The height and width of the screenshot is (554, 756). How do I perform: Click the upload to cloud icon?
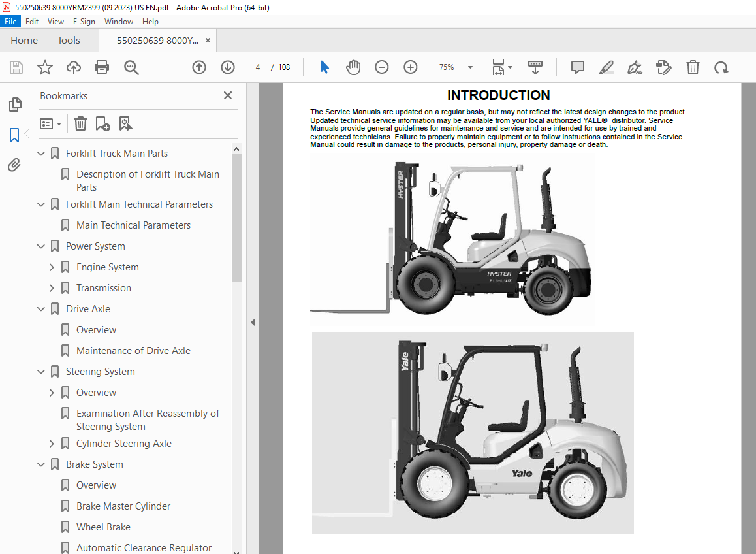[x=73, y=67]
